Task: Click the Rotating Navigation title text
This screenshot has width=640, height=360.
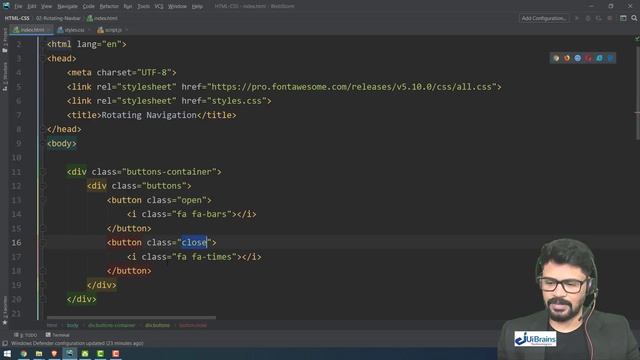Action: [149, 116]
